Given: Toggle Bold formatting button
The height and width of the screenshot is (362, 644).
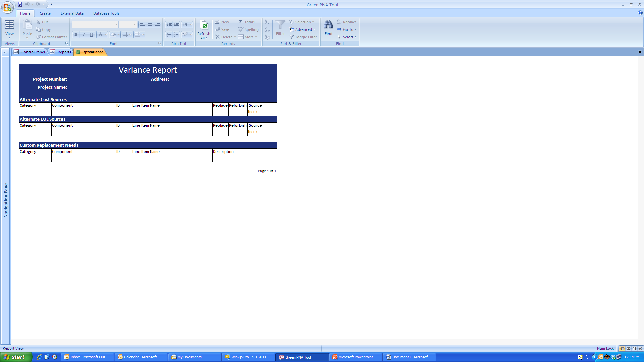Looking at the screenshot, I should click(76, 35).
